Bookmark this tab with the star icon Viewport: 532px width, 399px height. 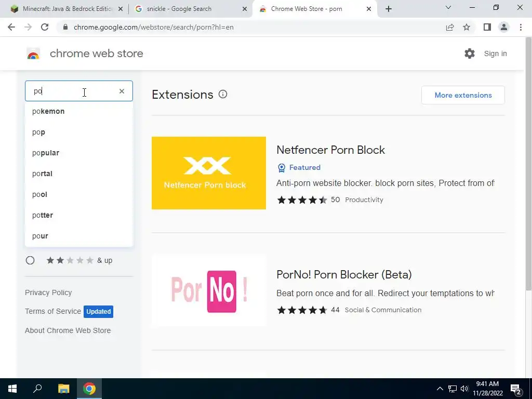tap(467, 27)
